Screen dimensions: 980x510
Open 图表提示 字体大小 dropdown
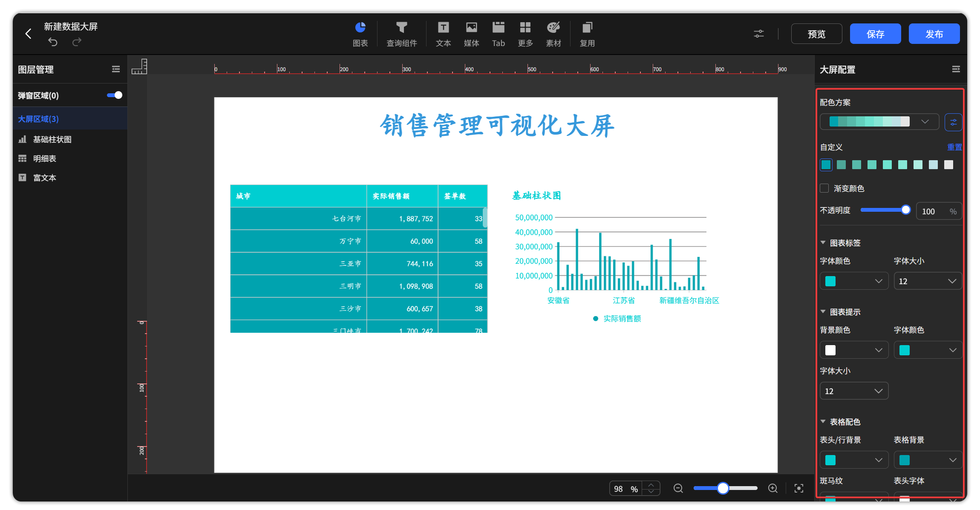tap(854, 391)
